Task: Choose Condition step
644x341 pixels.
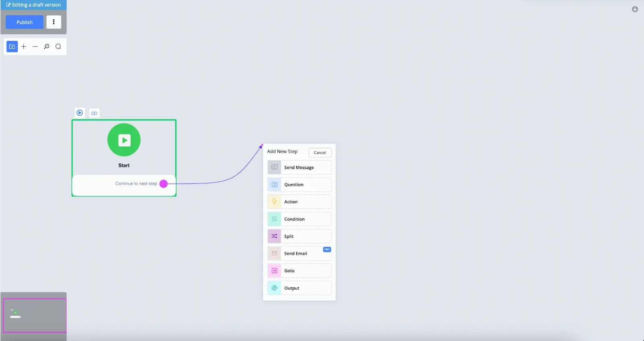Action: [x=299, y=219]
